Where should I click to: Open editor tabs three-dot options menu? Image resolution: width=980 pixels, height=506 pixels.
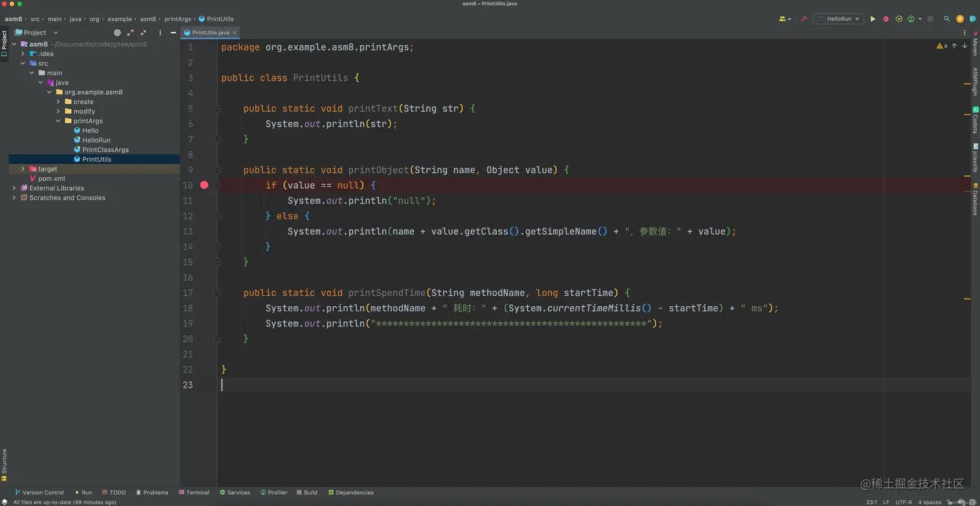(964, 32)
